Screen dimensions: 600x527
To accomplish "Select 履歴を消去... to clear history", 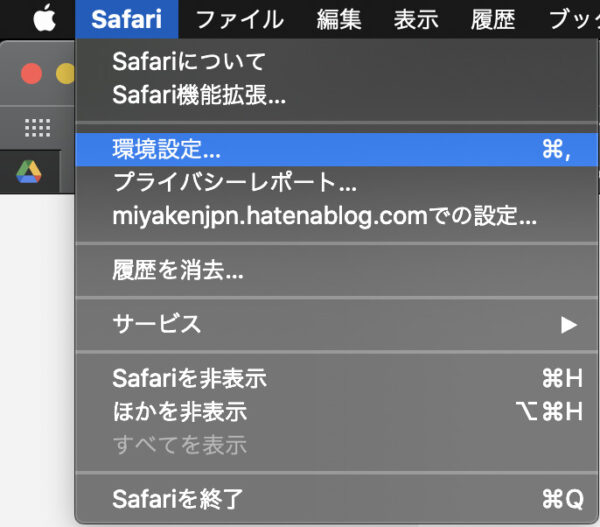I will click(x=178, y=270).
